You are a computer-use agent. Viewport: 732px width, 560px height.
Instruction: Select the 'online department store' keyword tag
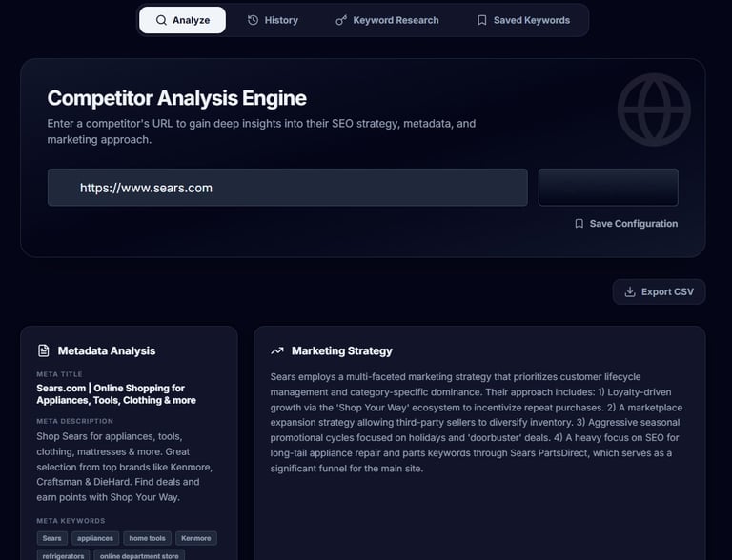tap(139, 555)
